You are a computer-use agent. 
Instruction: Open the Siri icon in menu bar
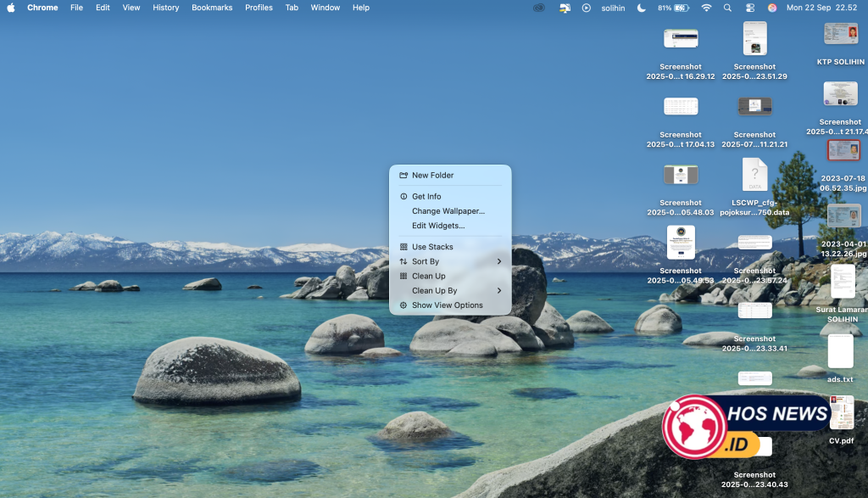tap(772, 8)
